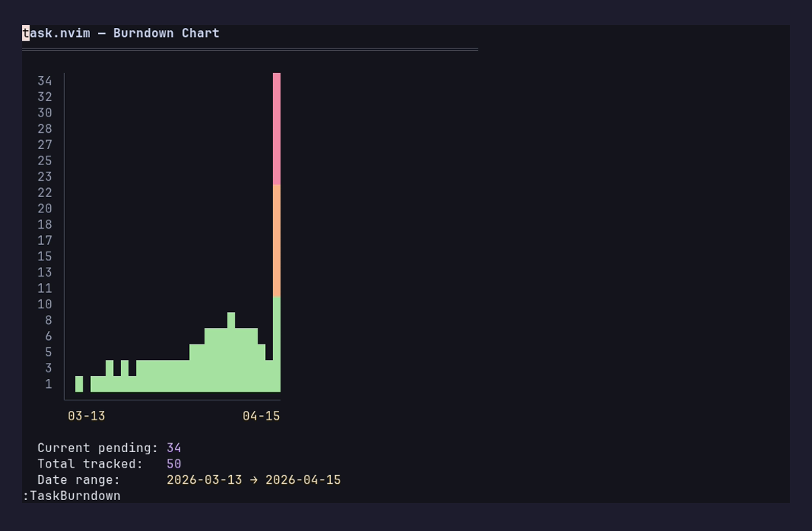812x531 pixels.
Task: Click the orange segment of the last bar
Action: click(x=277, y=240)
